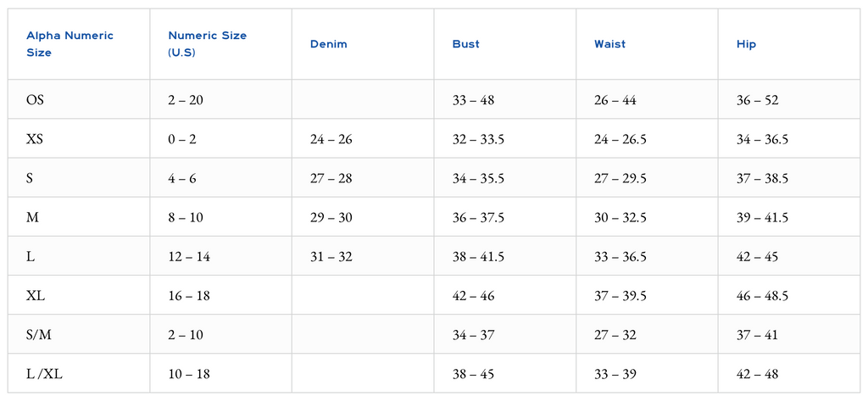Click the Hip column header

pos(747,44)
